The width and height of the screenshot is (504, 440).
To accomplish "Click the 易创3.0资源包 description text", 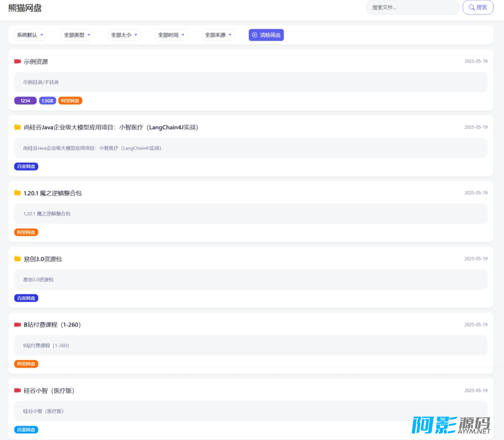I will pyautogui.click(x=38, y=280).
